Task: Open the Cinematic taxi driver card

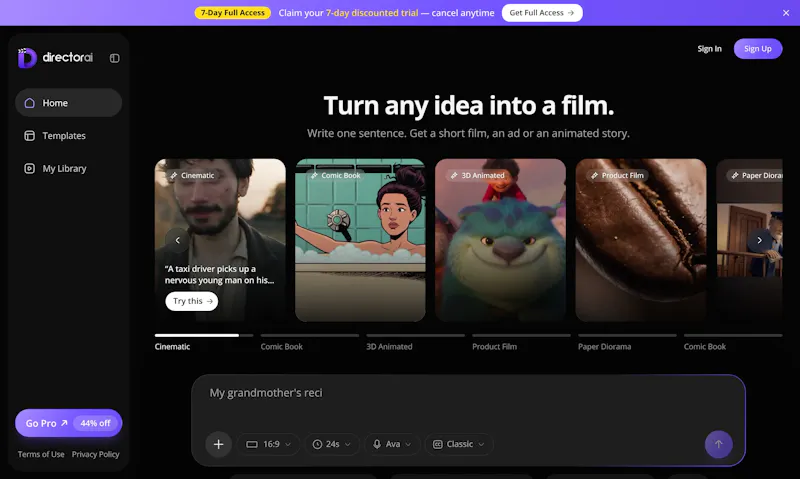Action: [220, 240]
